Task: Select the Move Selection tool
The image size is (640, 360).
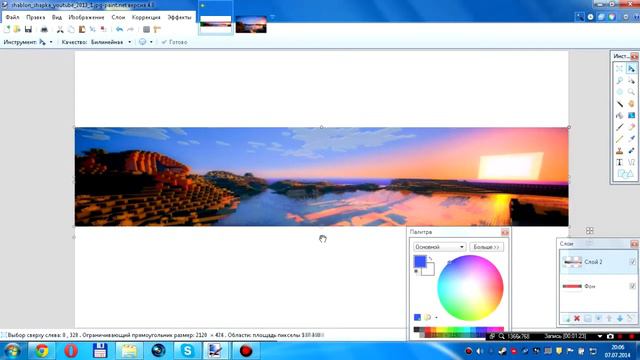Action: click(631, 80)
